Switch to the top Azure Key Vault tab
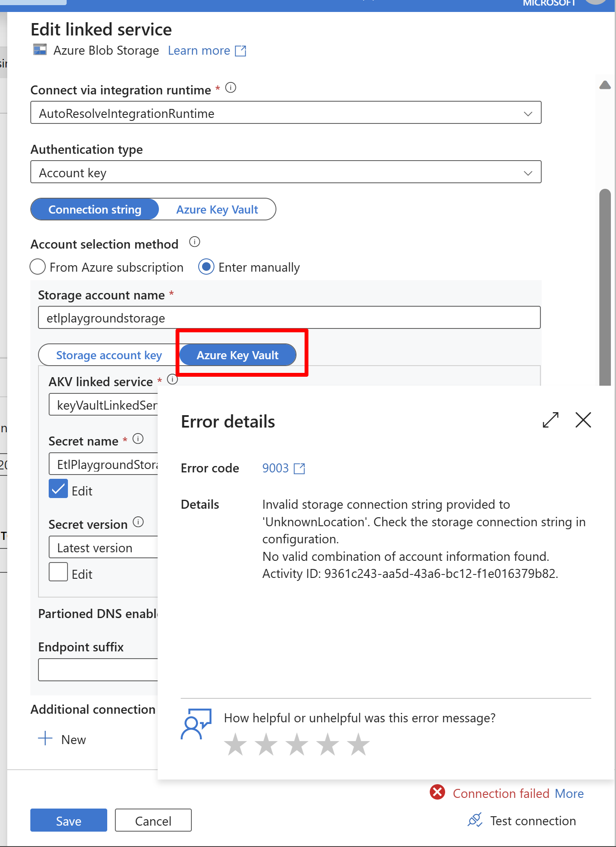616x847 pixels. pos(217,209)
